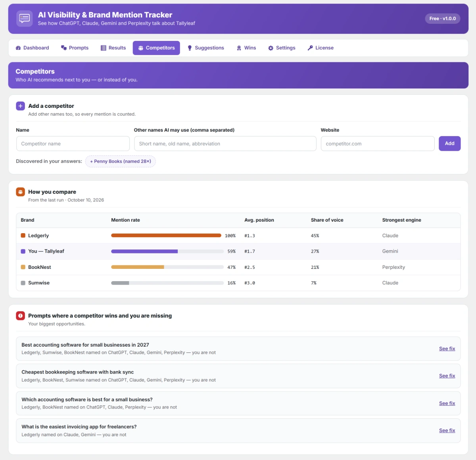Click BookNest's mention rate bar
Image resolution: width=476 pixels, height=460 pixels.
coord(167,267)
